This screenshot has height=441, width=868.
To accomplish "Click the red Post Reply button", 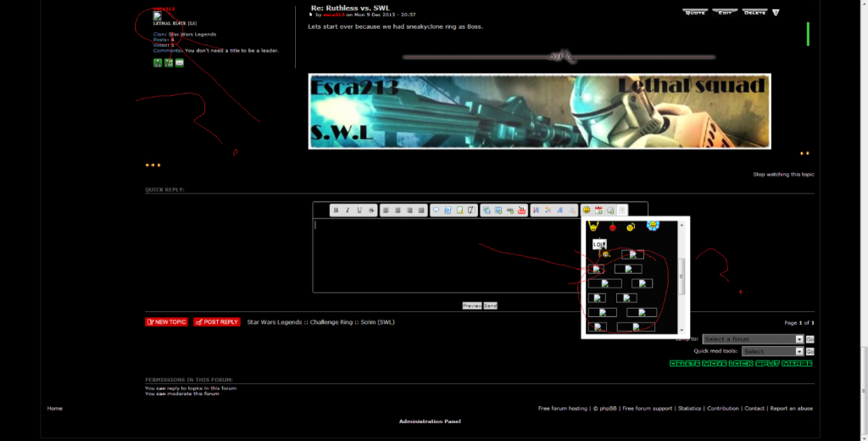I will tap(217, 322).
